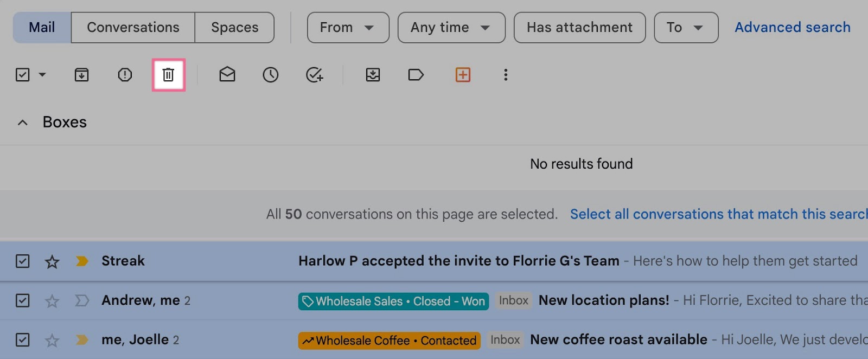This screenshot has width=868, height=359.
Task: Uncheck the Streak conversation checkbox
Action: [x=22, y=261]
